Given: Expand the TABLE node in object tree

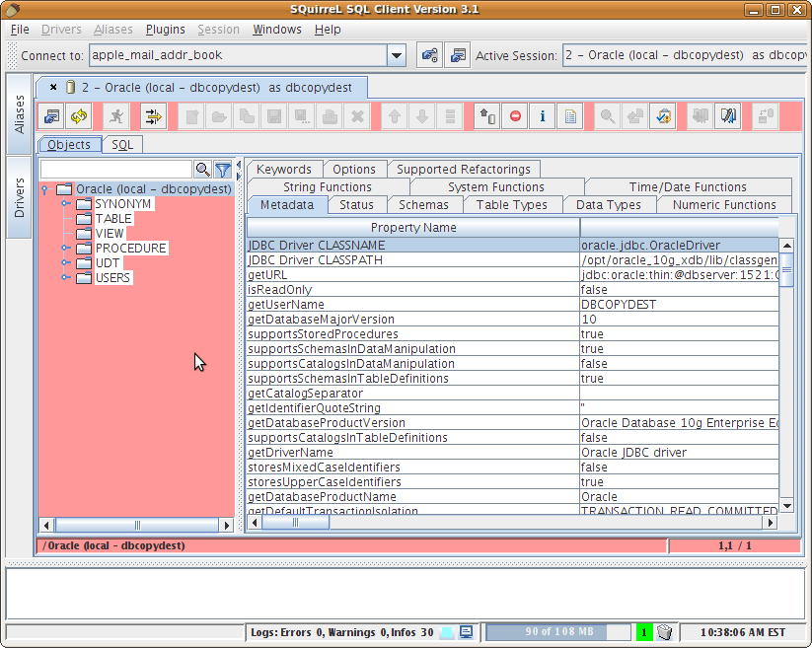Looking at the screenshot, I should [x=66, y=219].
